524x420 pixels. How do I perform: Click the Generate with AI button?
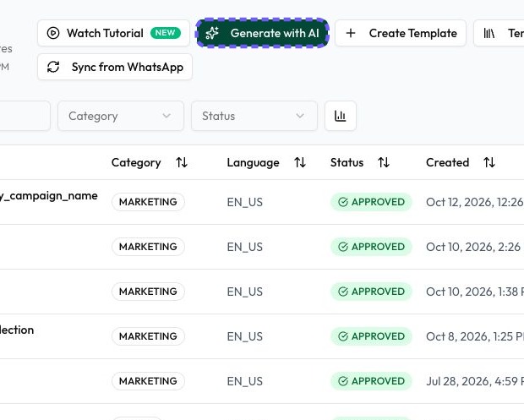262,33
